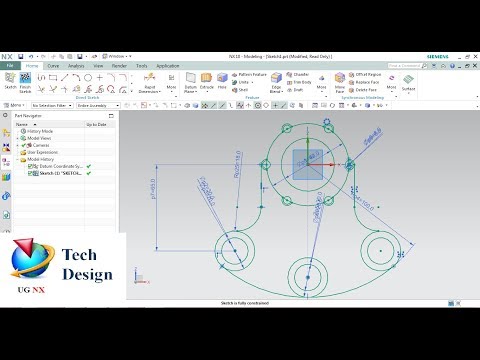Open the No Selection Filter dropdown
Image resolution: width=480 pixels, height=360 pixels.
[52, 105]
